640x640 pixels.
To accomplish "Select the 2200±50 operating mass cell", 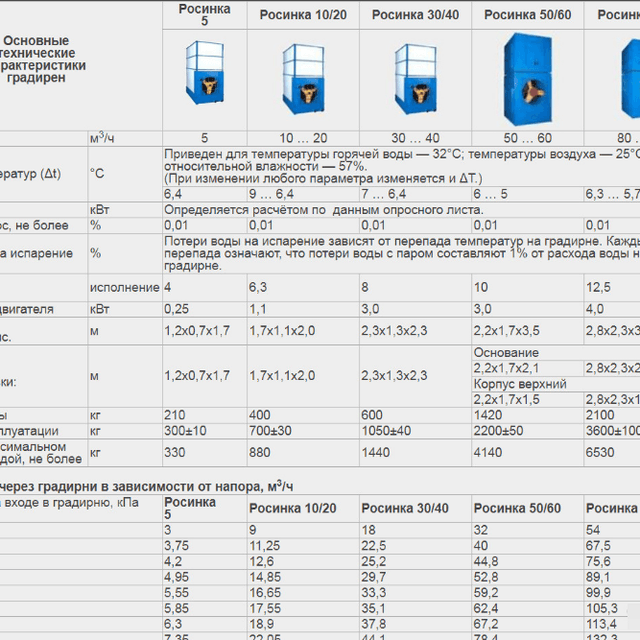I will point(499,431).
